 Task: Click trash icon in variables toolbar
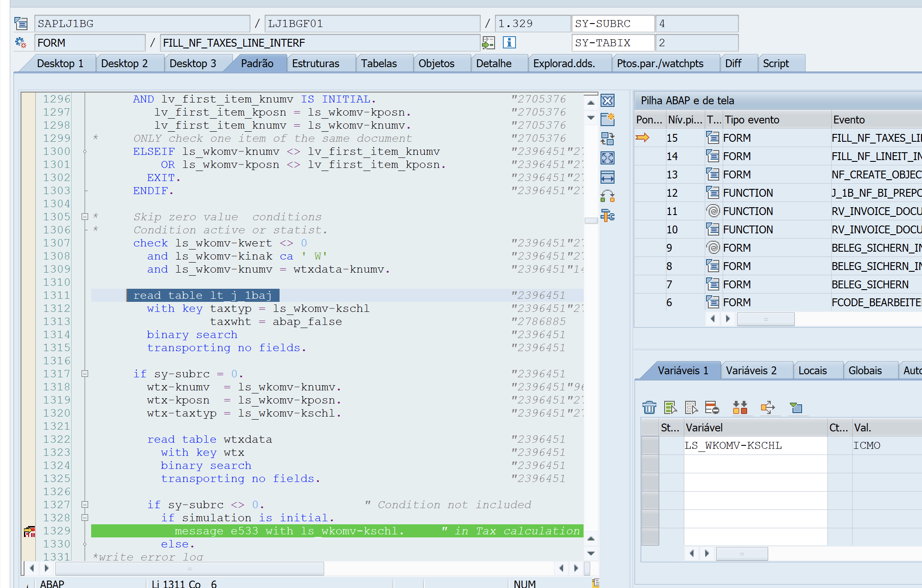(x=649, y=407)
